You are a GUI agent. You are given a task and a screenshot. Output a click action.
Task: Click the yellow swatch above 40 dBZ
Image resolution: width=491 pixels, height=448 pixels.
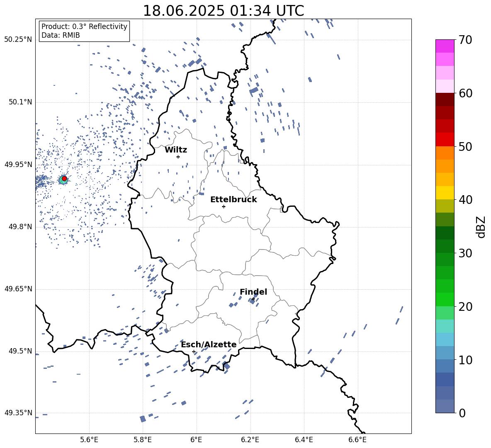pyautogui.click(x=445, y=193)
